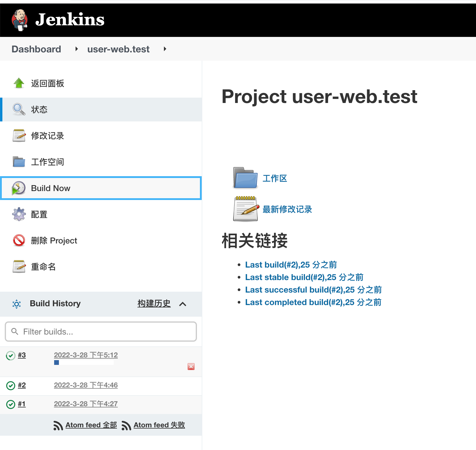Click the Build Now clock icon
This screenshot has width=476, height=450.
point(18,188)
